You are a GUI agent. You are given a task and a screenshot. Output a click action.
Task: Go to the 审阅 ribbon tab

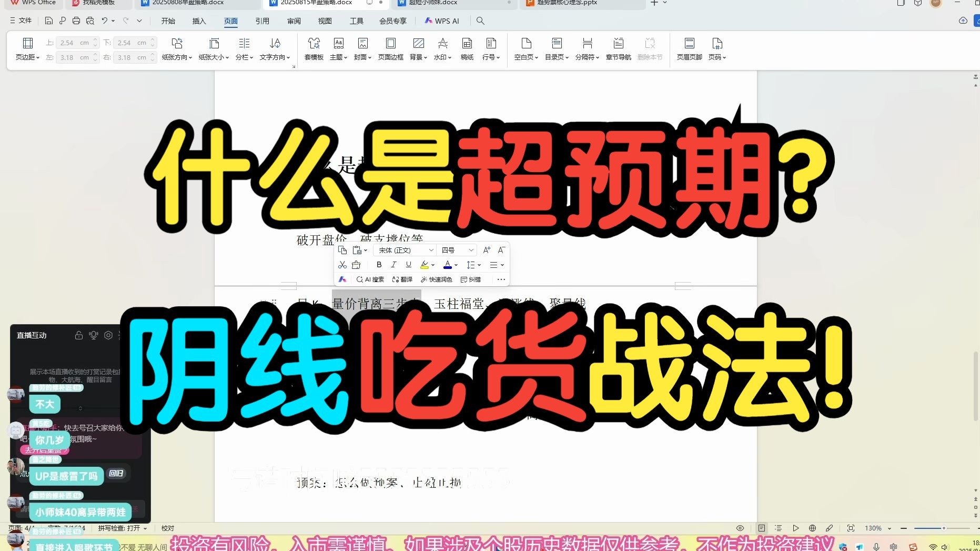(294, 21)
